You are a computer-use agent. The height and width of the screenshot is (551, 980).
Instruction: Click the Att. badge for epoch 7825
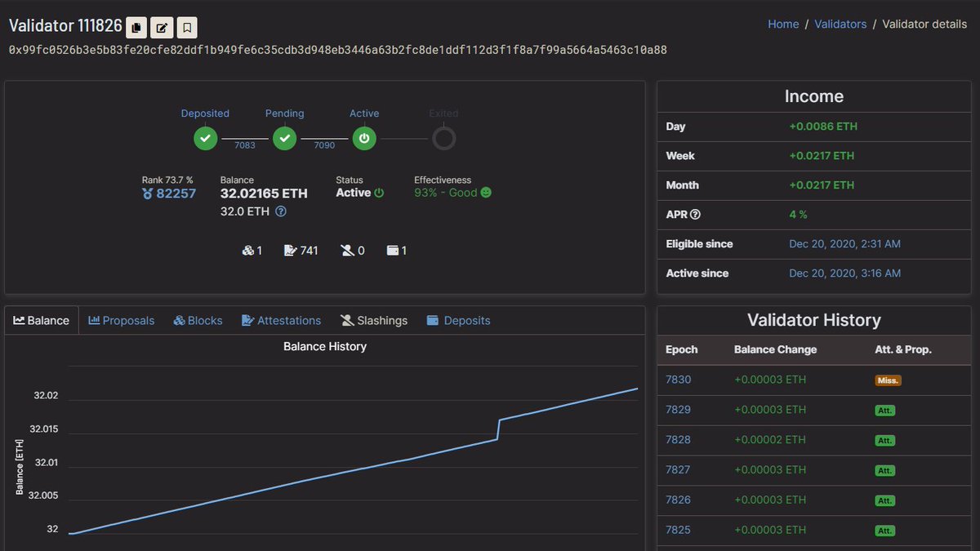coord(884,531)
